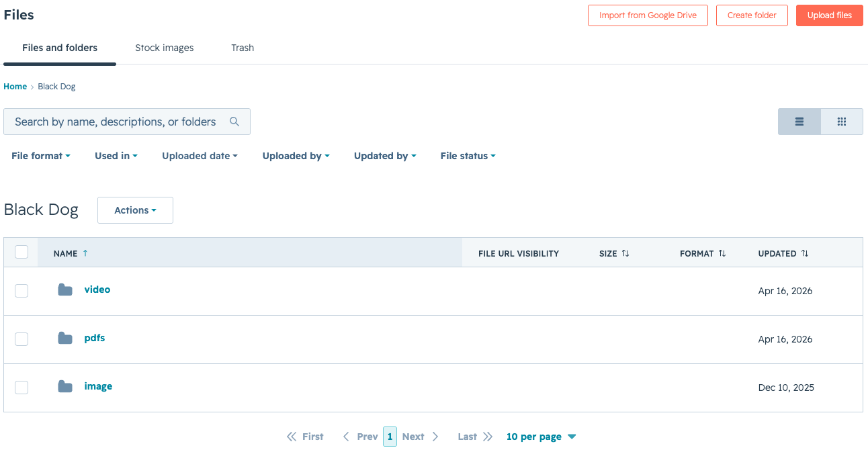
Task: Check the video folder row
Action: (x=21, y=291)
